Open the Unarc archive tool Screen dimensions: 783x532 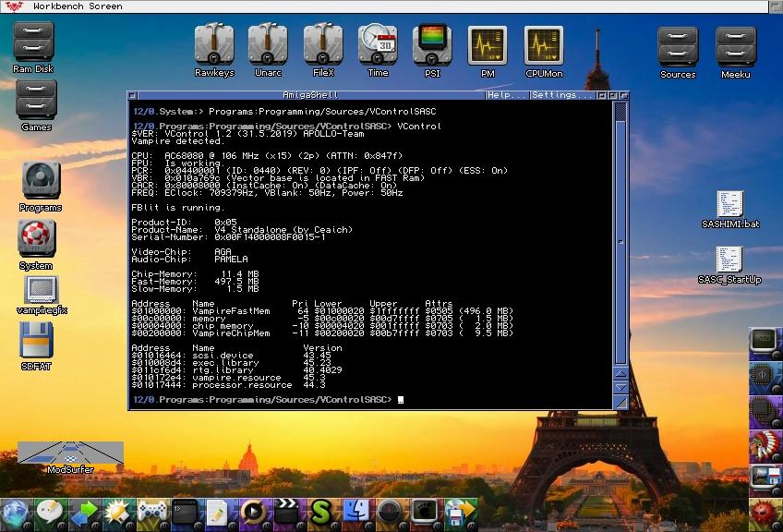[268, 44]
